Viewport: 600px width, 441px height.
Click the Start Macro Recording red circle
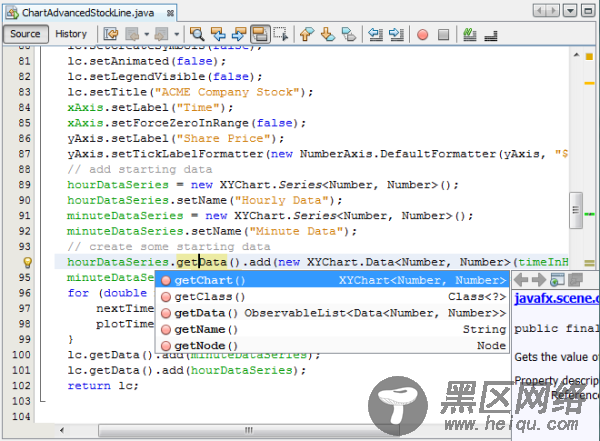pyautogui.click(x=422, y=35)
